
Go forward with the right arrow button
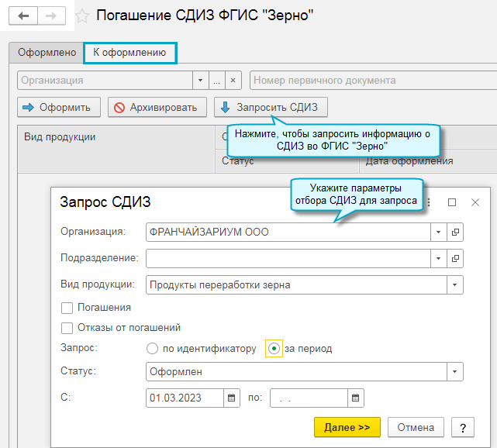click(51, 16)
